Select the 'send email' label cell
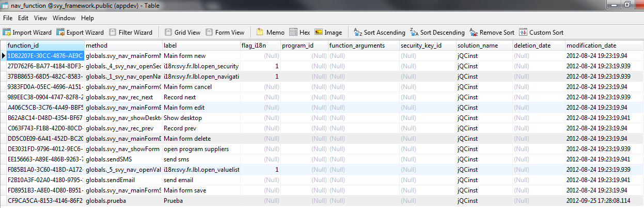644x208 pixels. pyautogui.click(x=201, y=180)
